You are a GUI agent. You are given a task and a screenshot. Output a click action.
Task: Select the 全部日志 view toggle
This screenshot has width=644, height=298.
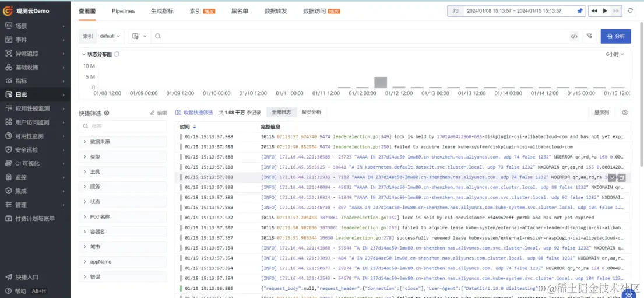click(x=281, y=112)
